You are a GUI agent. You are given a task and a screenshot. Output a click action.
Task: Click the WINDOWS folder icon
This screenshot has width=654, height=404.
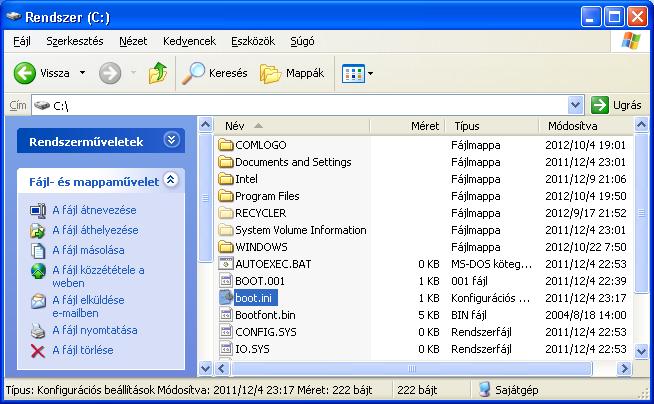[226, 247]
